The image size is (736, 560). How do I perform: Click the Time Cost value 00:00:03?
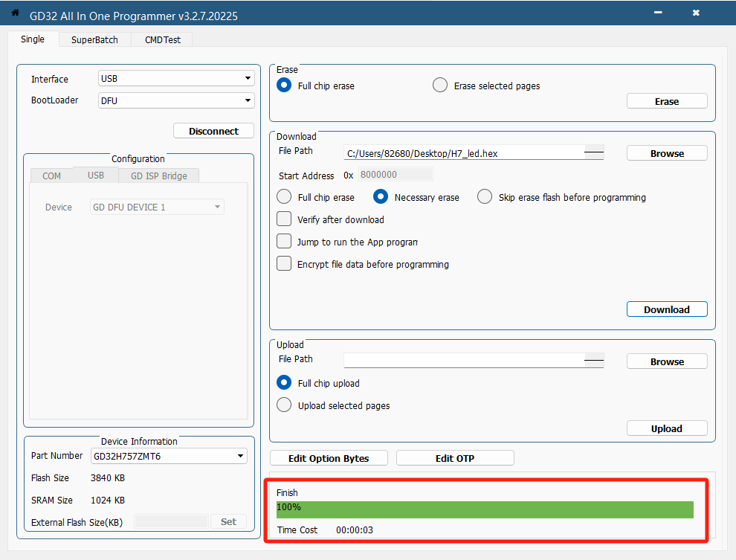(355, 530)
